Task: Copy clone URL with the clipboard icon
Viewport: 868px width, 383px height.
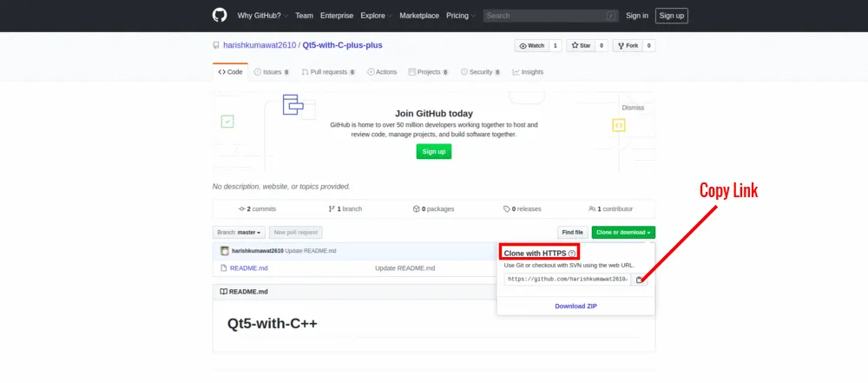Action: (640, 280)
